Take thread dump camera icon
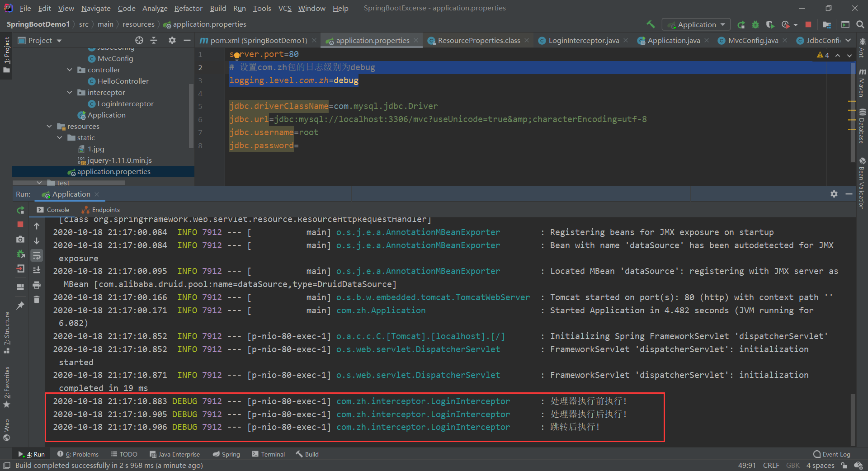This screenshot has height=471, width=868. click(x=20, y=239)
